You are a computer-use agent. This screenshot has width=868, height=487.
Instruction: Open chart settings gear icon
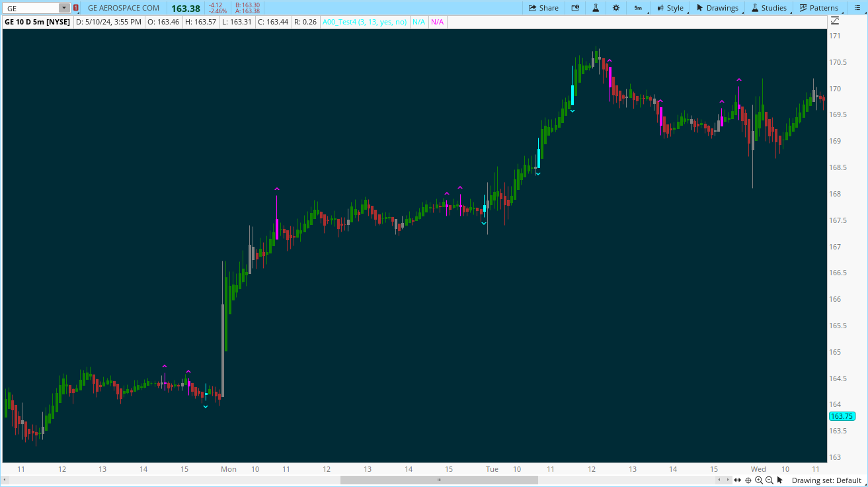click(x=616, y=8)
